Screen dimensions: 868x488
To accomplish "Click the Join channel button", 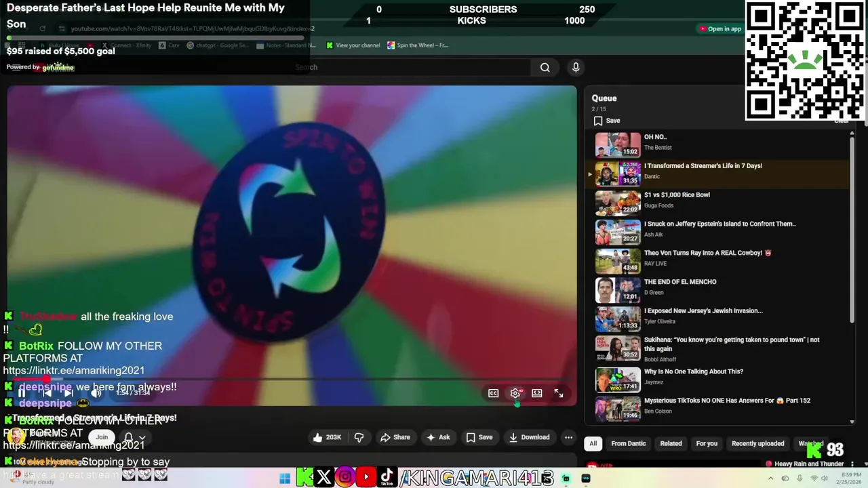I will coord(102,437).
